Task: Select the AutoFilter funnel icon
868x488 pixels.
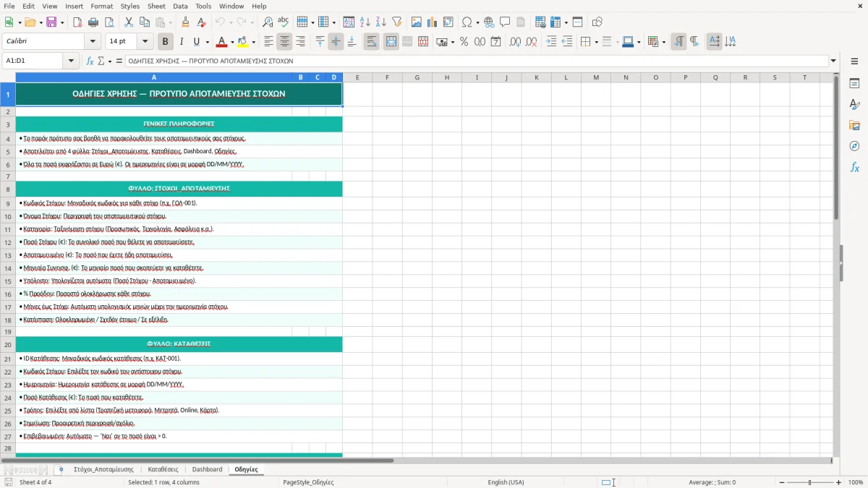Action: point(396,22)
